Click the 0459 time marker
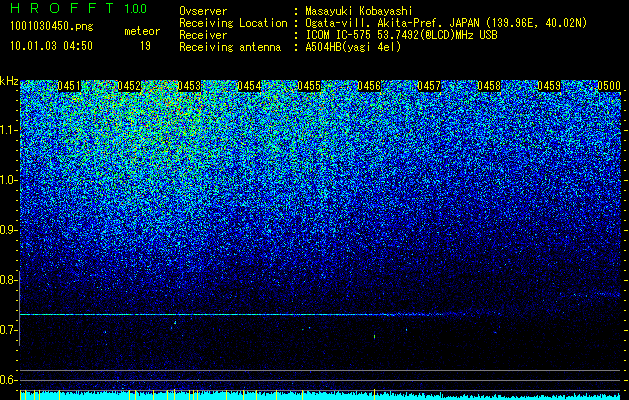Screen dimensions: 629x400 (549, 86)
